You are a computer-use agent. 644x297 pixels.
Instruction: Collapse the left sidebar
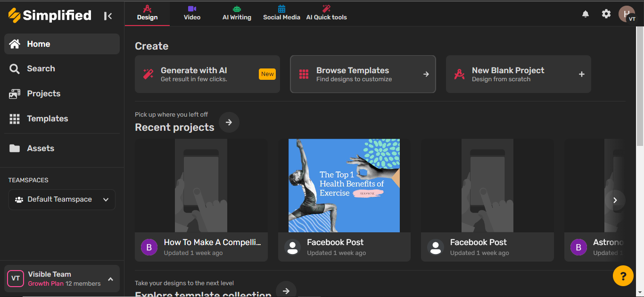[x=108, y=15]
